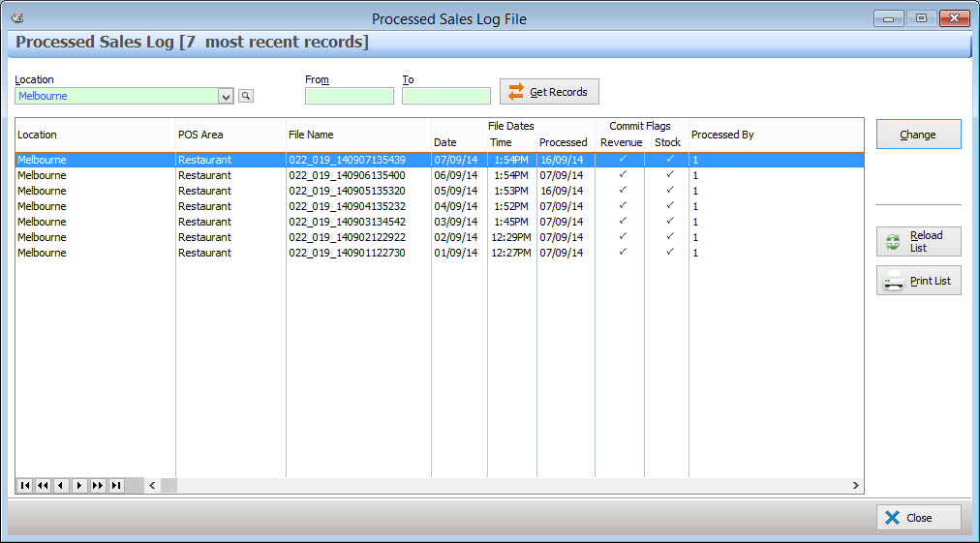Click the location search magnifier icon
This screenshot has height=543, width=980.
point(246,96)
